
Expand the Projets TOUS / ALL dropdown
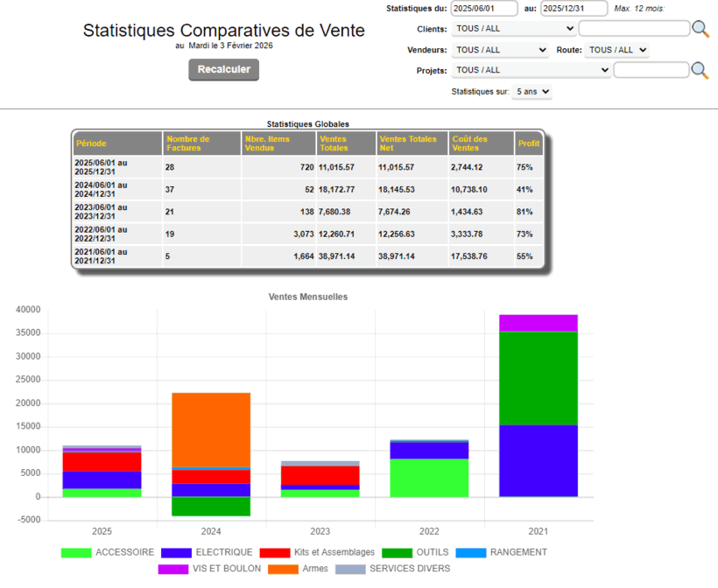tap(531, 70)
